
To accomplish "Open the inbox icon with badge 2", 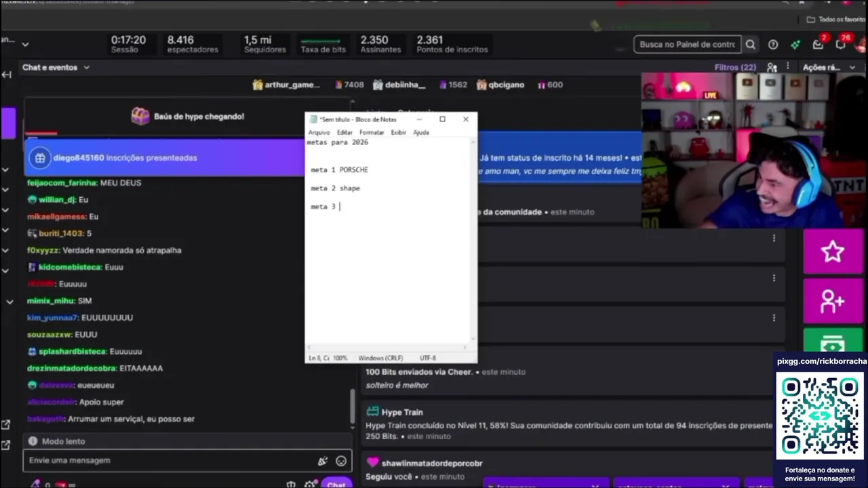I will tap(818, 44).
